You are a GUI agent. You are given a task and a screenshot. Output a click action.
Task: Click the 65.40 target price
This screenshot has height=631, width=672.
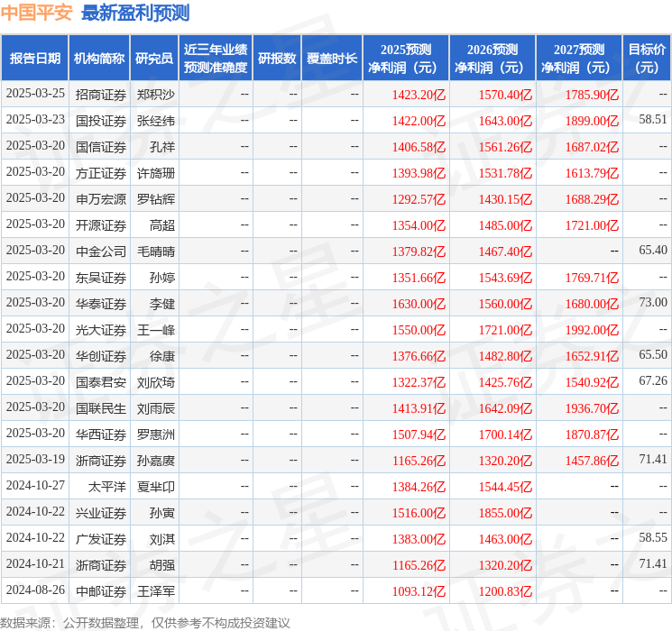[x=653, y=250]
